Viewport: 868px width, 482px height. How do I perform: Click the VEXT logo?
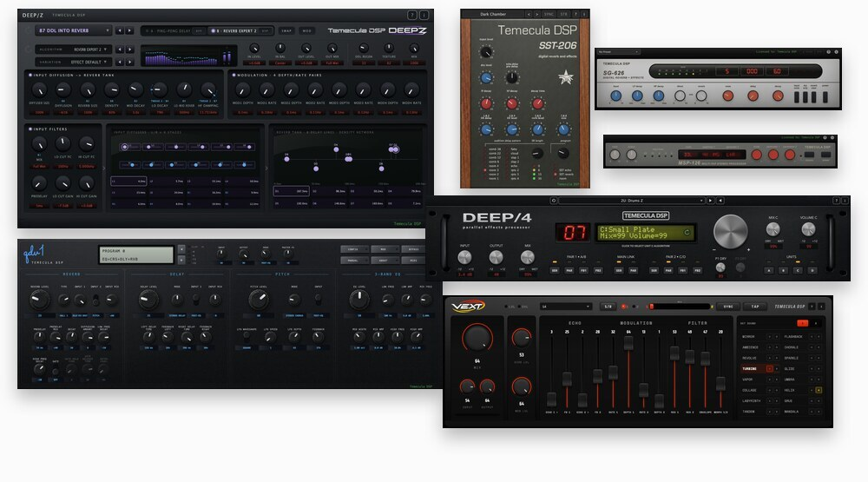coord(469,306)
